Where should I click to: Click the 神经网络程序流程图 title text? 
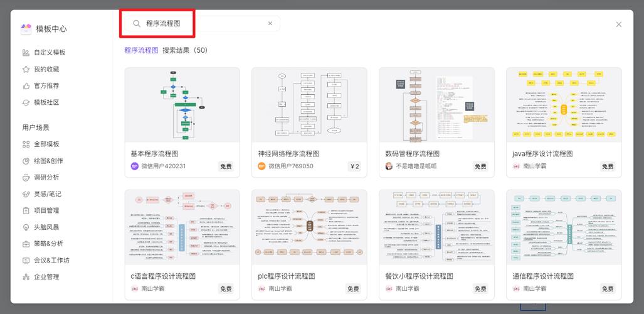point(288,153)
